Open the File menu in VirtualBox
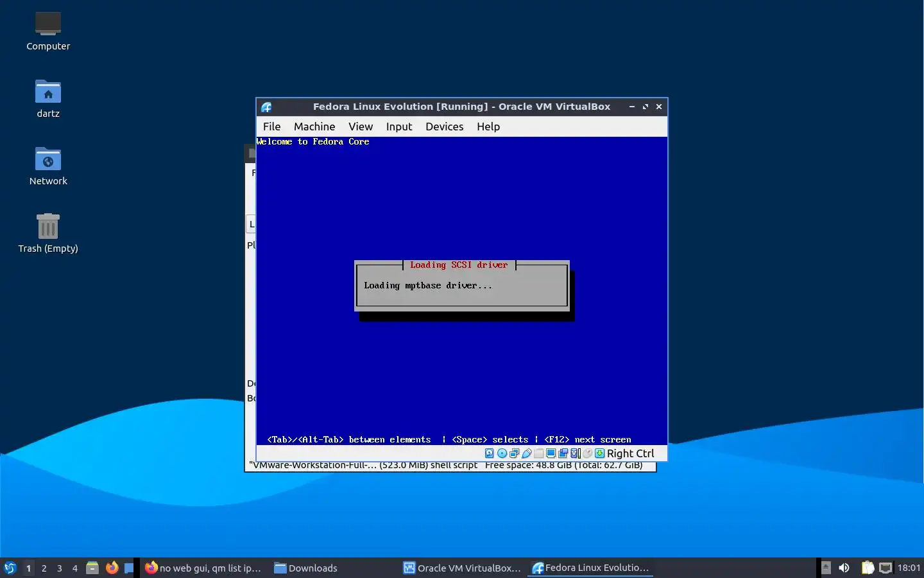This screenshot has height=578, width=924. (x=271, y=127)
